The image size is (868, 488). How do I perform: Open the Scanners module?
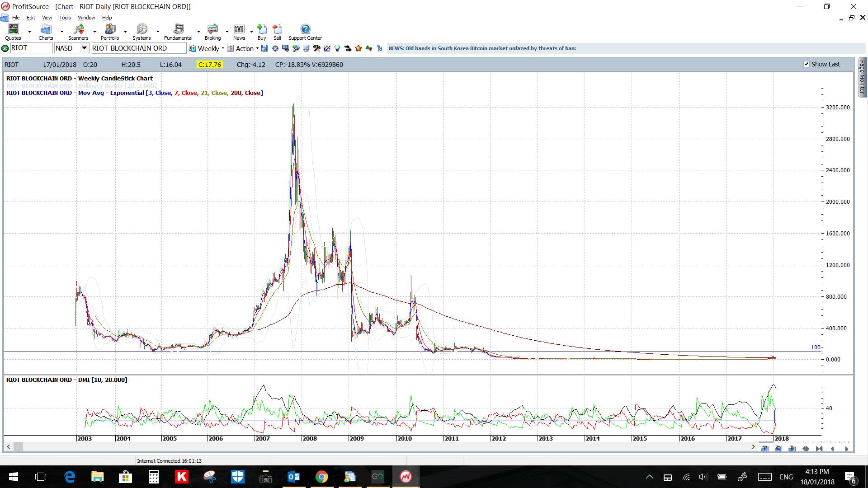pos(78,32)
